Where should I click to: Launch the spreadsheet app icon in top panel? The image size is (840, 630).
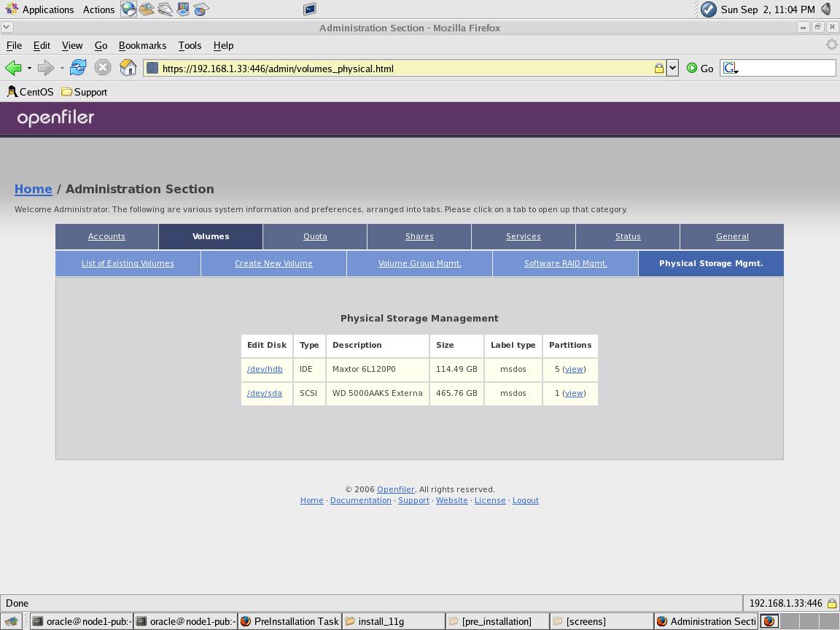(x=201, y=9)
